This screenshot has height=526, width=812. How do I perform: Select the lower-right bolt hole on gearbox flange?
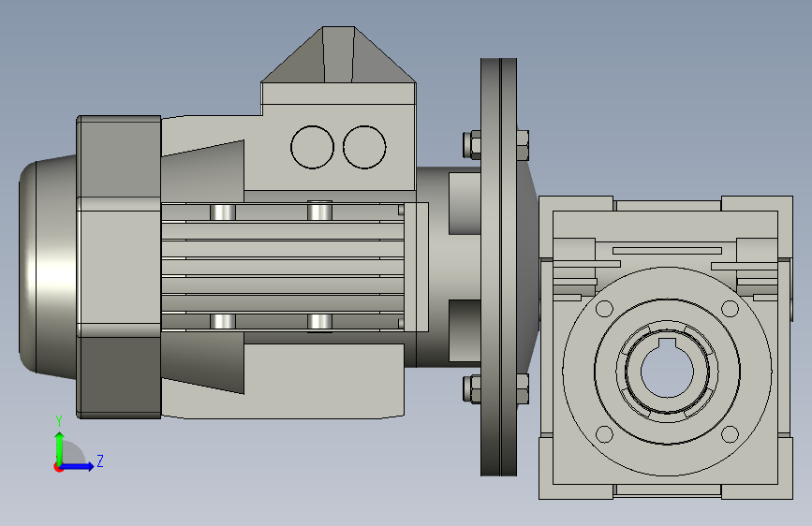[730, 434]
